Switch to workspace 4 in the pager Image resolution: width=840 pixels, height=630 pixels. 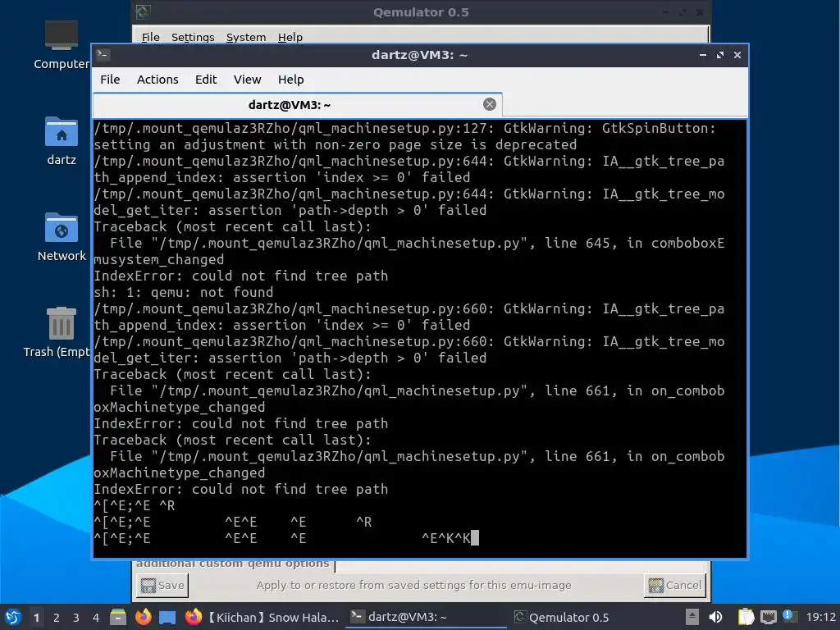pyautogui.click(x=95, y=618)
